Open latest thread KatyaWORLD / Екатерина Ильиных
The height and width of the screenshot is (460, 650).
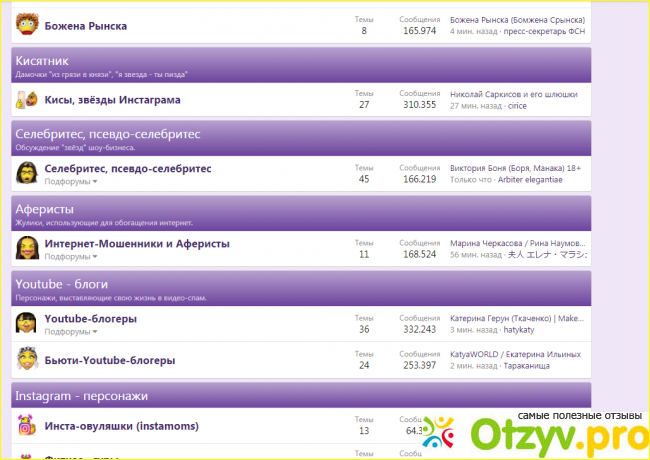[x=515, y=354]
